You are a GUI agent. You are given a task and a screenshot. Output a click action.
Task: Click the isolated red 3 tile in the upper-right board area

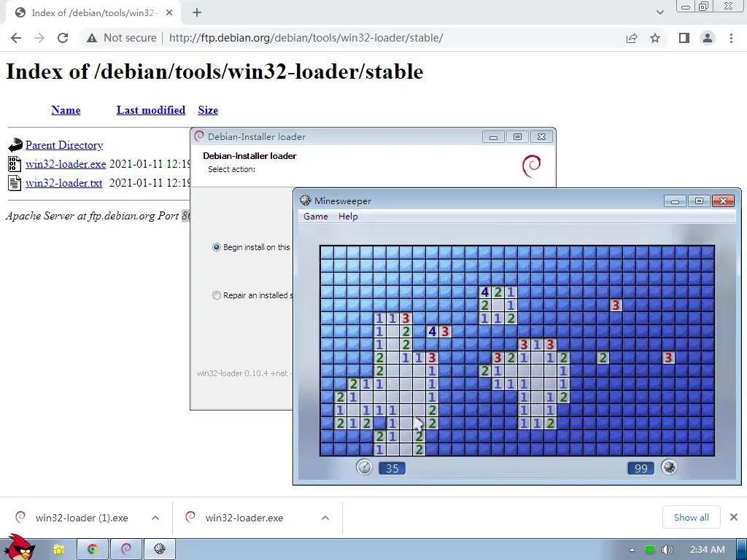(x=616, y=306)
